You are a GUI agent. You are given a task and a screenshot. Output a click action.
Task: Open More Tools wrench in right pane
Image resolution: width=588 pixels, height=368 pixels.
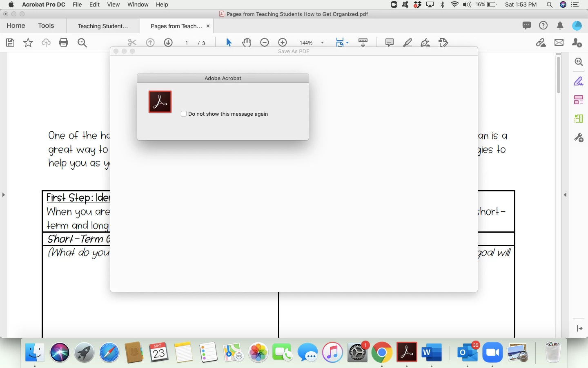[579, 138]
